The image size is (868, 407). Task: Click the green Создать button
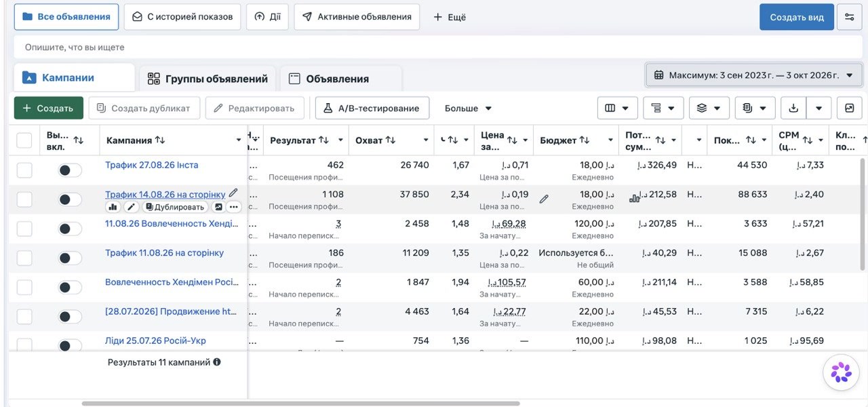pyautogui.click(x=49, y=108)
